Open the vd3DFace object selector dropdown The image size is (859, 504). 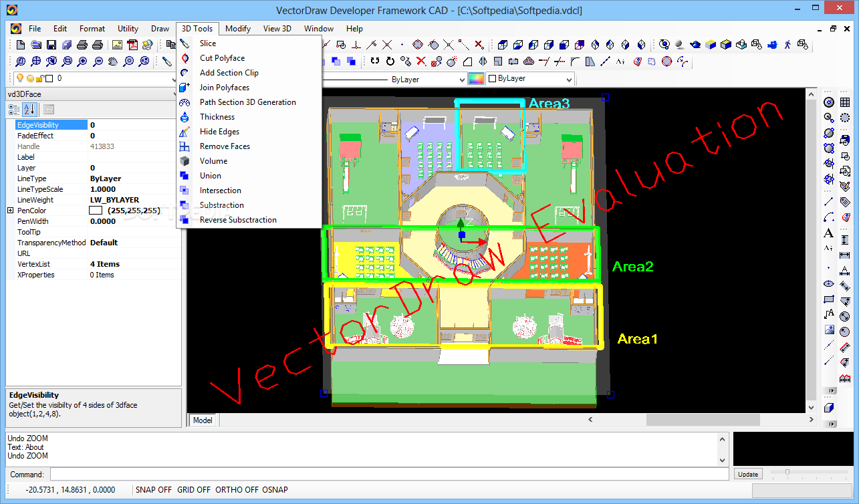(176, 94)
